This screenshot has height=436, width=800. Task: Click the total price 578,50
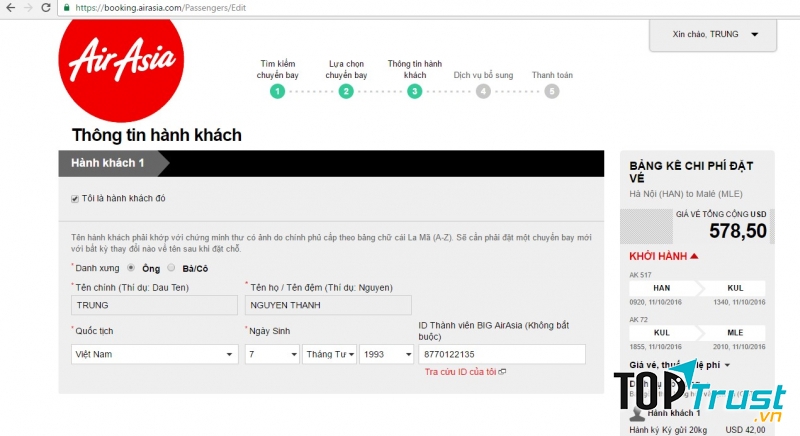coord(738,231)
